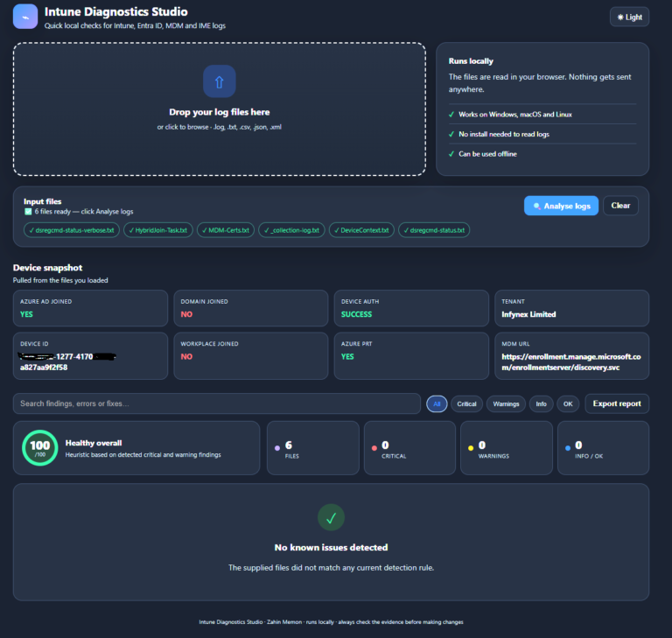Open the Azure AD Joined YES card
Image resolution: width=672 pixels, height=638 pixels.
[90, 308]
